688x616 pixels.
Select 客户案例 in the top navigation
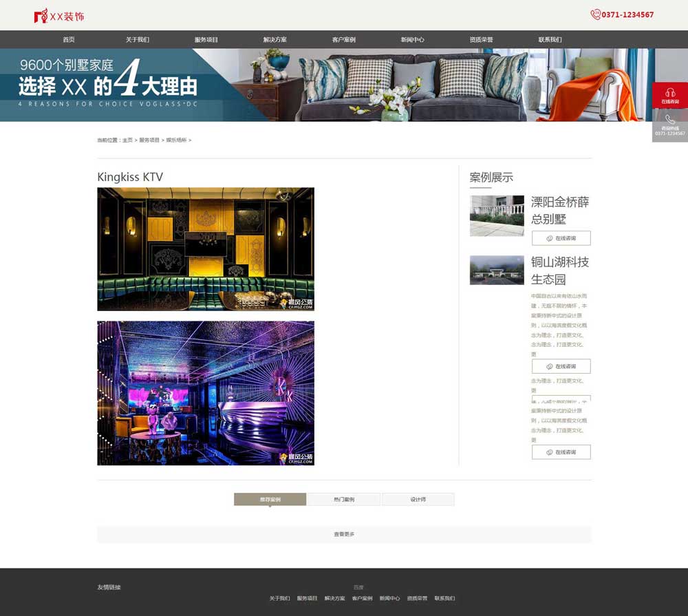(344, 40)
